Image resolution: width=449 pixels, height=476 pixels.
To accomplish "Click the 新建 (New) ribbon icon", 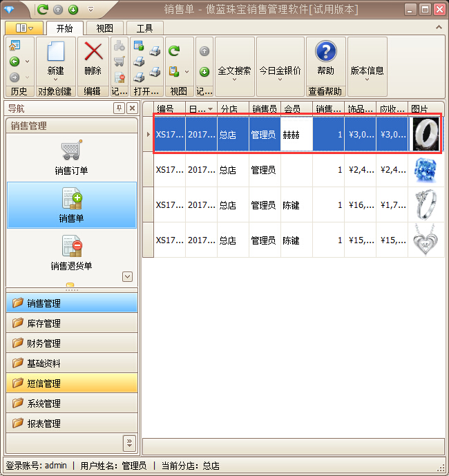I will coord(55,53).
